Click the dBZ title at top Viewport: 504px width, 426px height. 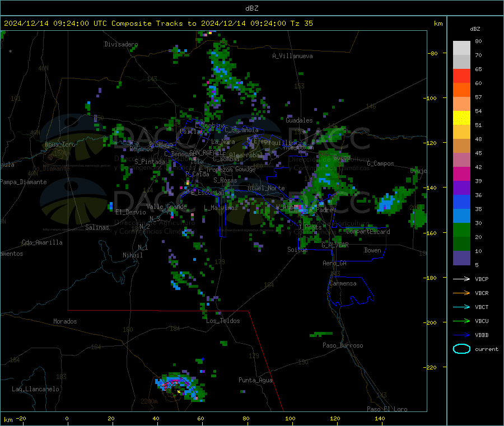251,8
